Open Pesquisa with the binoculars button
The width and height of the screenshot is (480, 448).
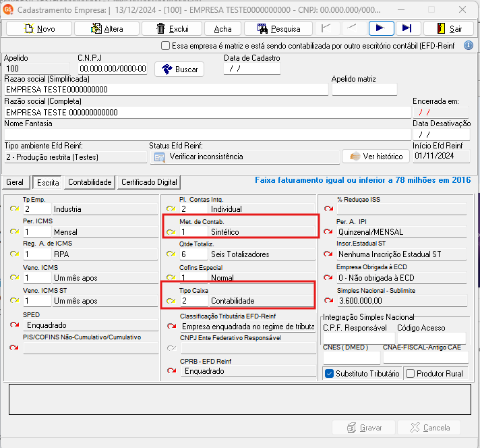pos(278,28)
